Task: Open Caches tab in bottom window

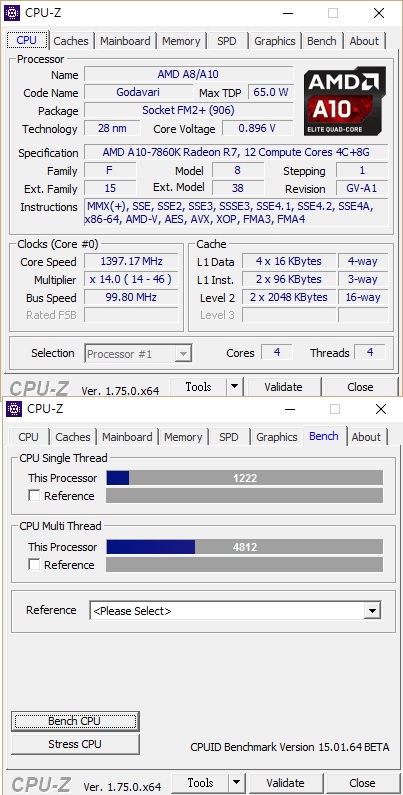Action: click(72, 437)
